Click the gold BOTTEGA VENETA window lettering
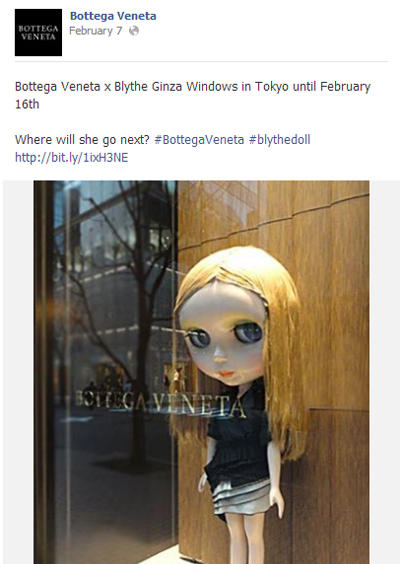 tap(161, 404)
